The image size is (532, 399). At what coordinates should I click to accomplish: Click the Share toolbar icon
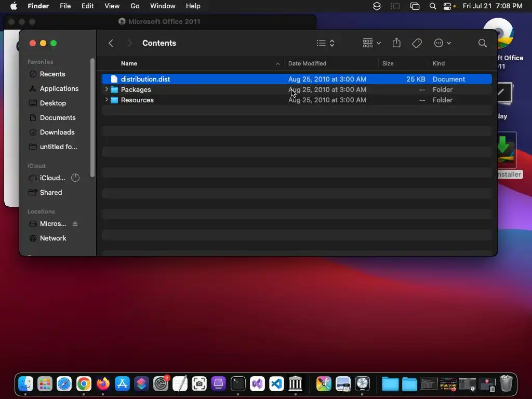[396, 43]
